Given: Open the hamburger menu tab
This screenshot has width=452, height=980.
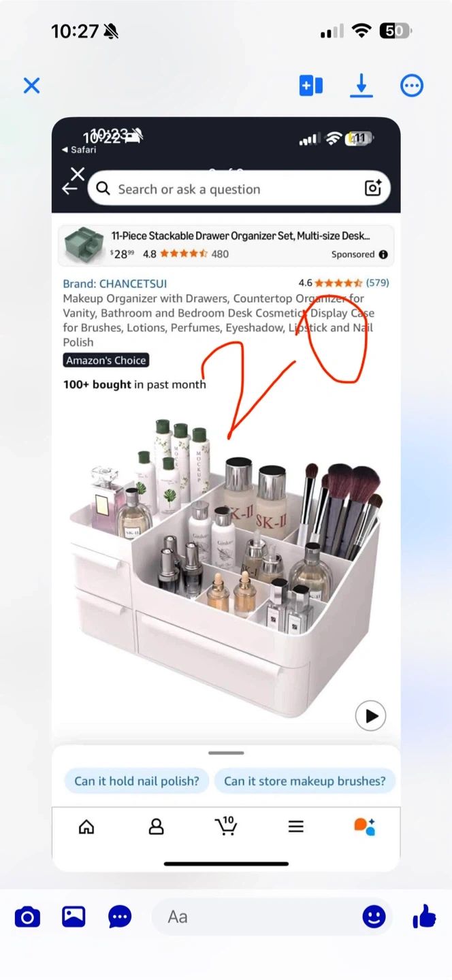Looking at the screenshot, I should click(x=295, y=826).
